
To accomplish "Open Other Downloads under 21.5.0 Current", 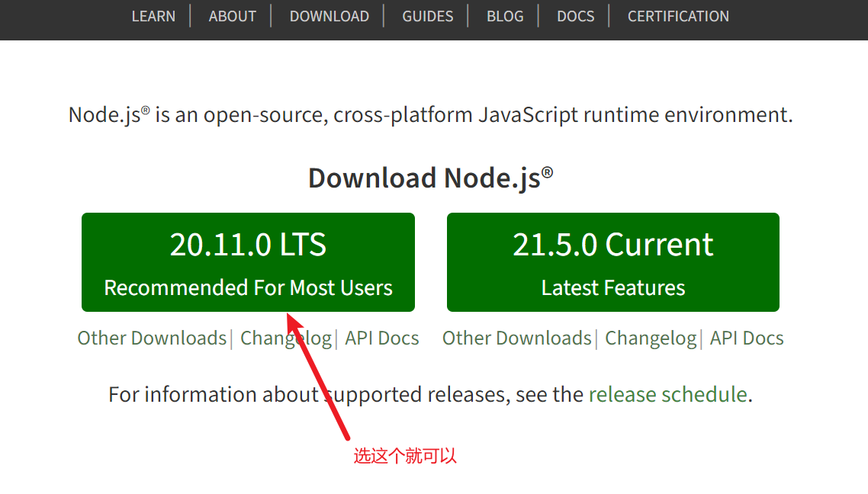I will pyautogui.click(x=516, y=338).
